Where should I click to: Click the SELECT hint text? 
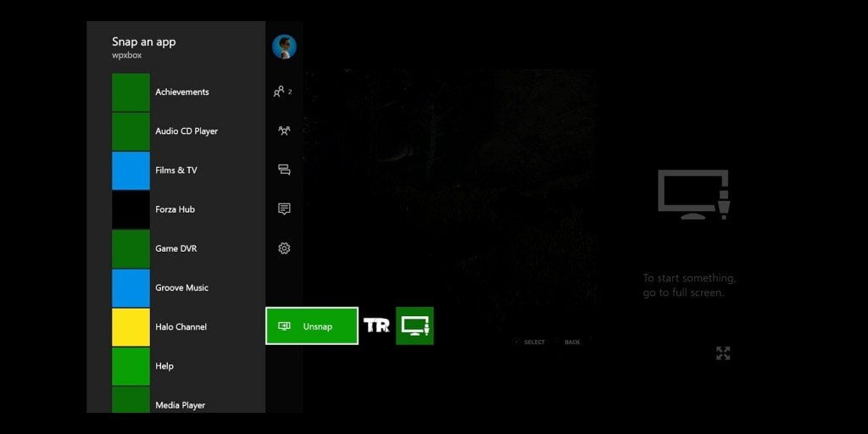534,342
